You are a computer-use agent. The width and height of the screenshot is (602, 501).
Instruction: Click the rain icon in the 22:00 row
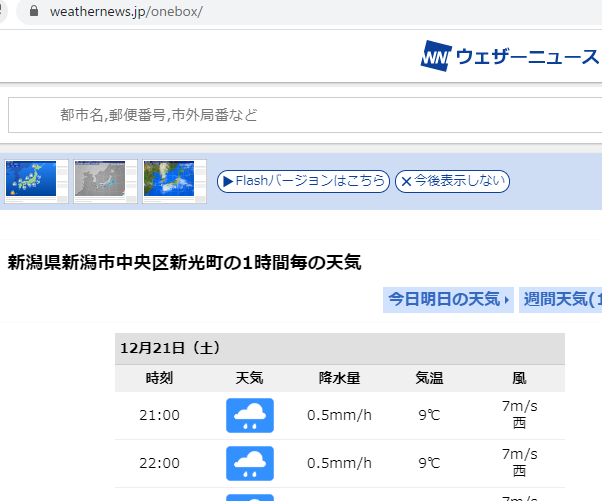250,463
